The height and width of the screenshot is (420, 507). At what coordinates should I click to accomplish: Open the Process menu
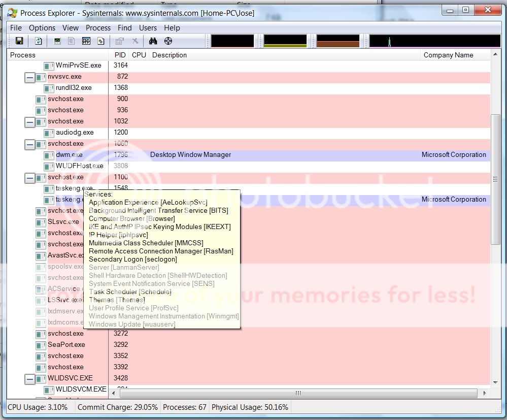(98, 28)
